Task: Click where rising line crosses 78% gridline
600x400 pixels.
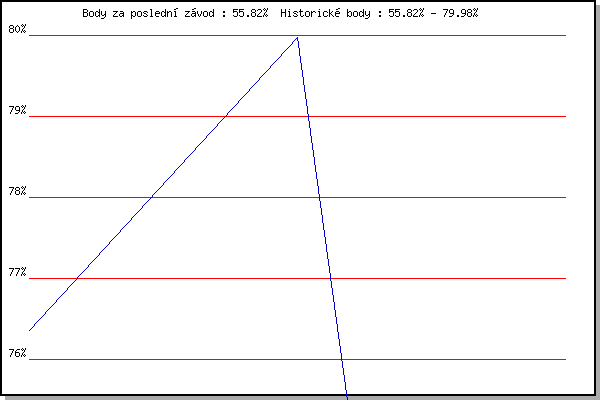Action: (152, 197)
